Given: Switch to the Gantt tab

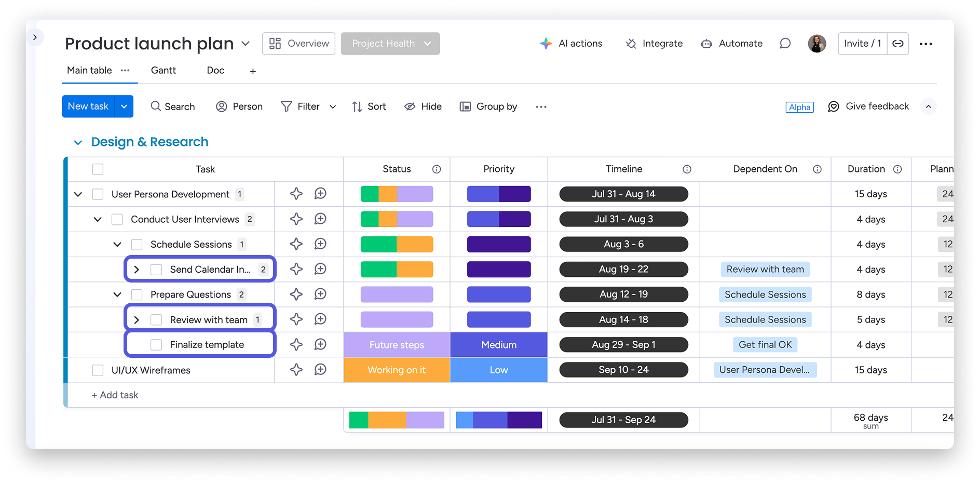Looking at the screenshot, I should [163, 70].
